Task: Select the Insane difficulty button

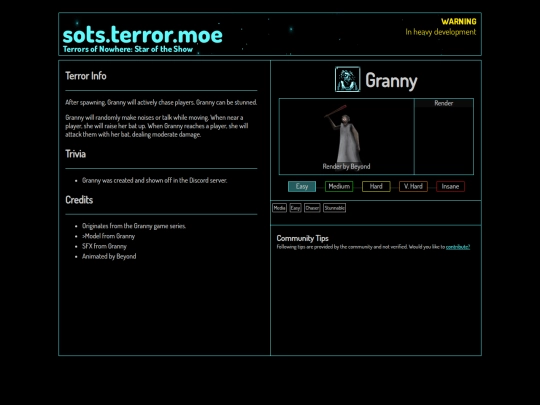Action: coord(450,186)
